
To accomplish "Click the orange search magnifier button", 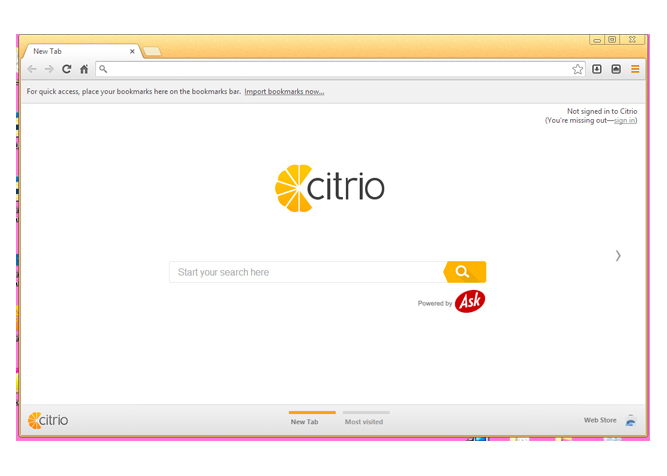I will pyautogui.click(x=465, y=272).
